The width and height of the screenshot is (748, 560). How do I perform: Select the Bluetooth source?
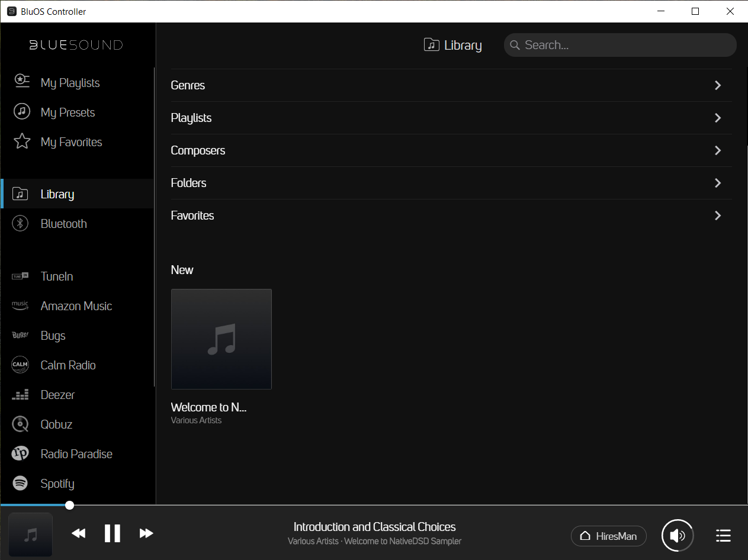click(63, 224)
